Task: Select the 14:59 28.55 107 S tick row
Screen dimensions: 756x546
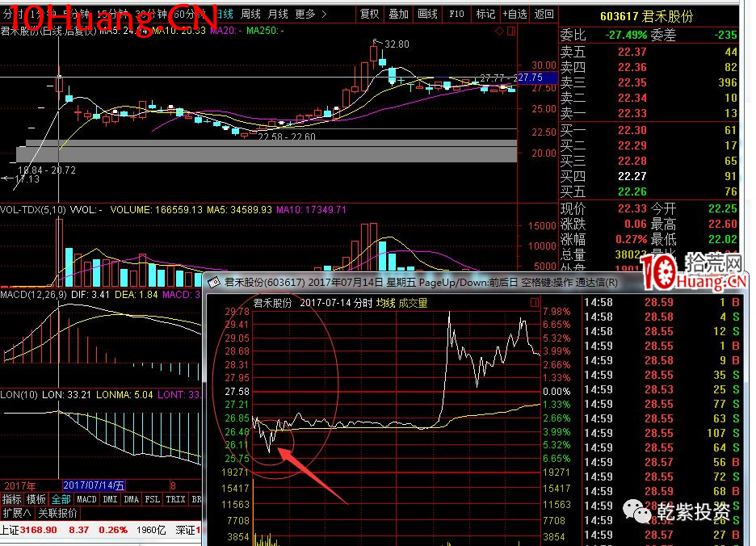Action: (661, 433)
